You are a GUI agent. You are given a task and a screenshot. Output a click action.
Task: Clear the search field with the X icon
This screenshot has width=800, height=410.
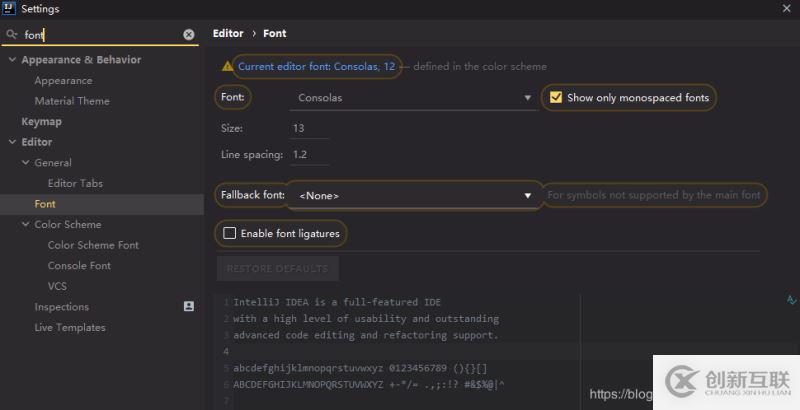[x=189, y=34]
